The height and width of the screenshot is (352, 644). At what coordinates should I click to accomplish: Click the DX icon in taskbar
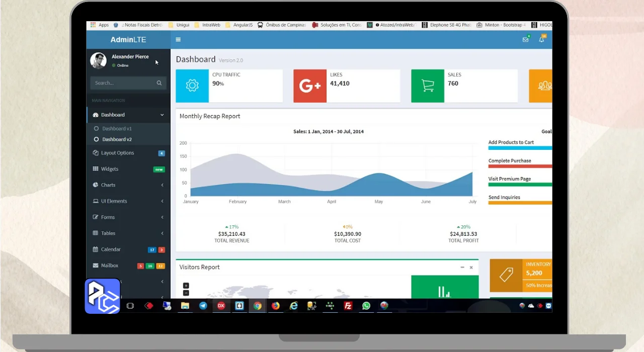(221, 306)
